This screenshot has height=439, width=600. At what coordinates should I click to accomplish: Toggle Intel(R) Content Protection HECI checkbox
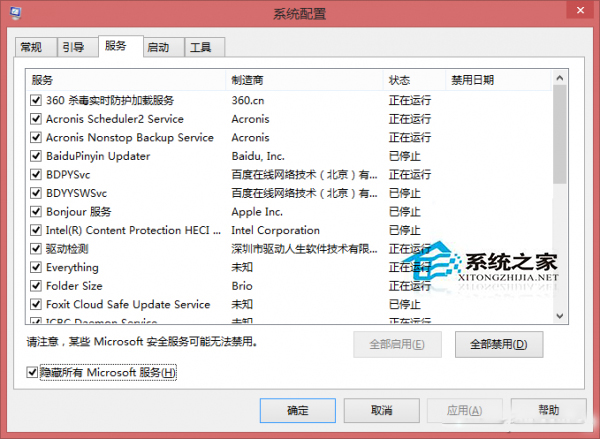point(36,230)
